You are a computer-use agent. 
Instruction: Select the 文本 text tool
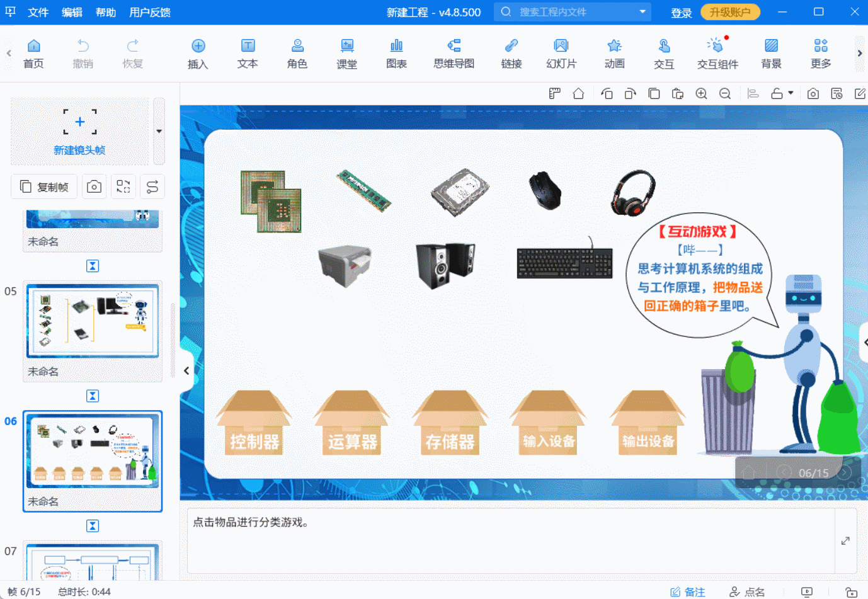click(x=248, y=53)
